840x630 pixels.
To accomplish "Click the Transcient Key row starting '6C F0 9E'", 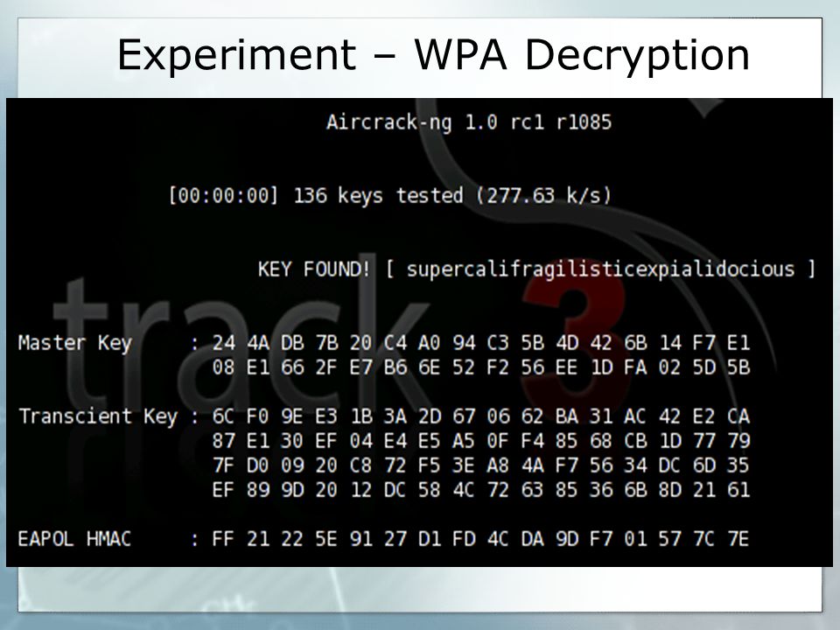I will [x=481, y=416].
